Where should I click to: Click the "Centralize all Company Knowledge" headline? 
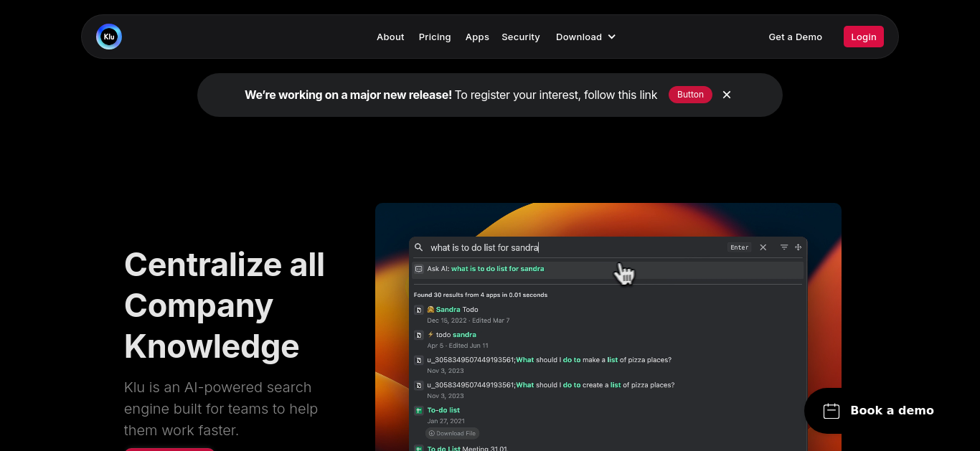click(x=225, y=305)
